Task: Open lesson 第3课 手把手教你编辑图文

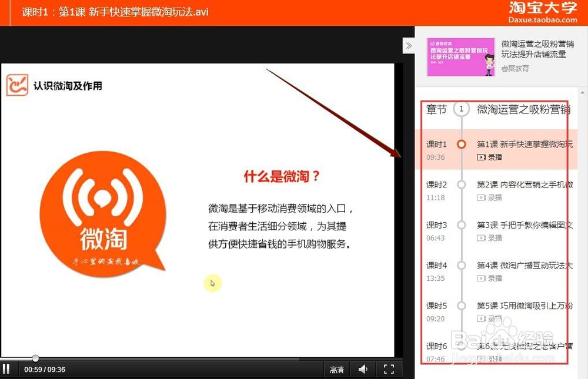Action: (523, 224)
